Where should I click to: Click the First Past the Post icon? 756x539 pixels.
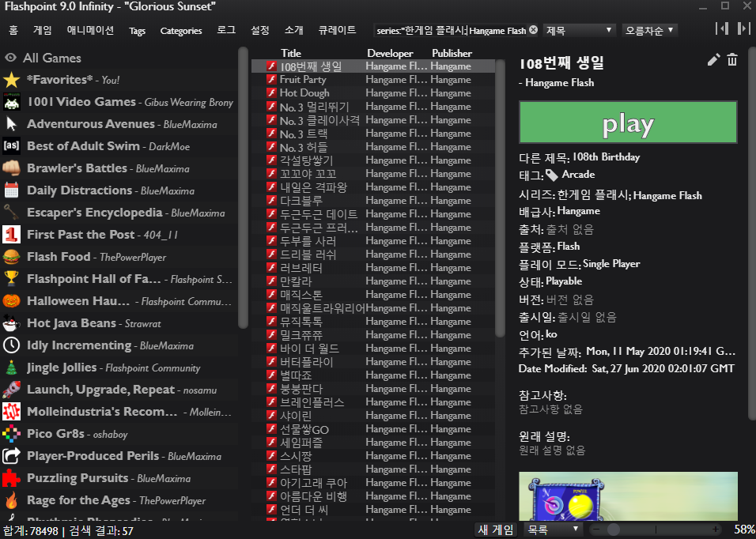pos(12,235)
